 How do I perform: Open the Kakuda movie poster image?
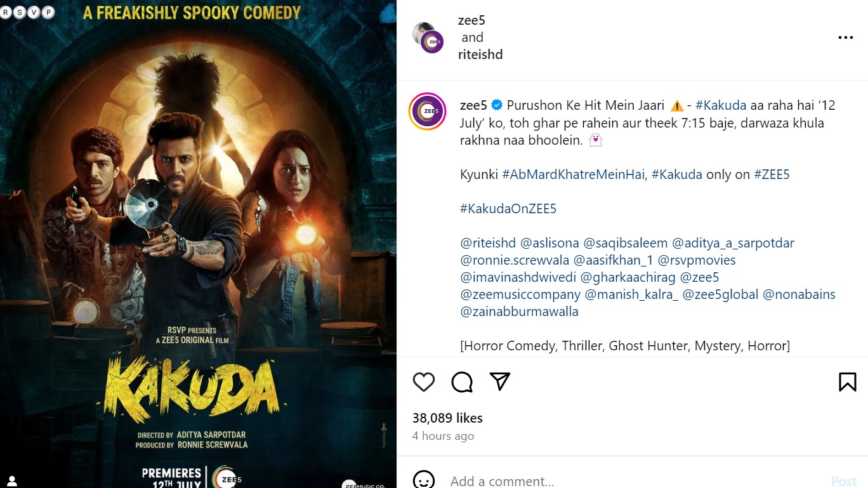(198, 244)
